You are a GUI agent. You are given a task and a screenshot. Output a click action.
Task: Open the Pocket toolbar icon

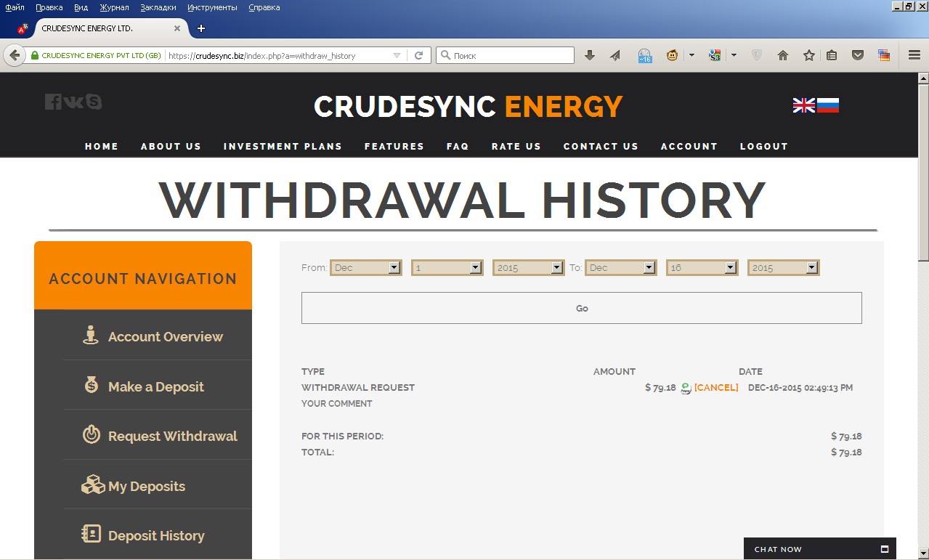click(858, 55)
